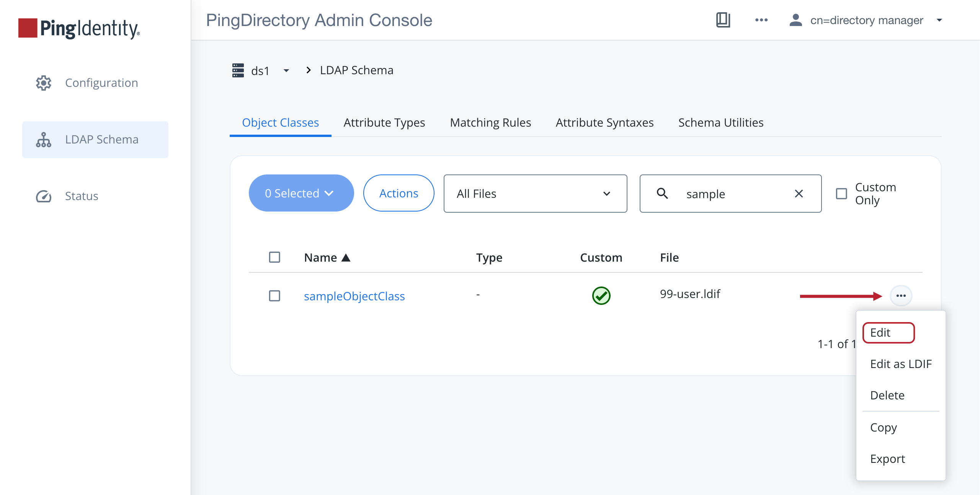
Task: Choose Edit as LDIF from the menu
Action: [901, 364]
